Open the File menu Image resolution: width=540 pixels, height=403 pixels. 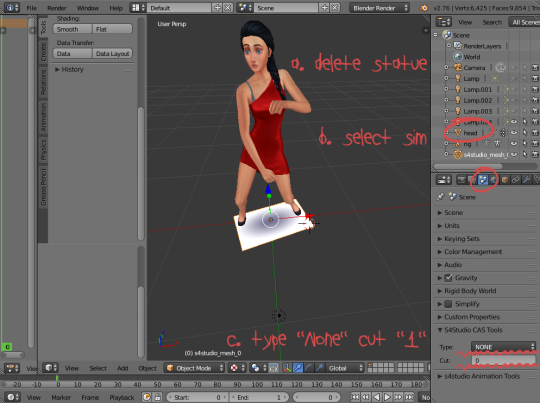(x=32, y=8)
